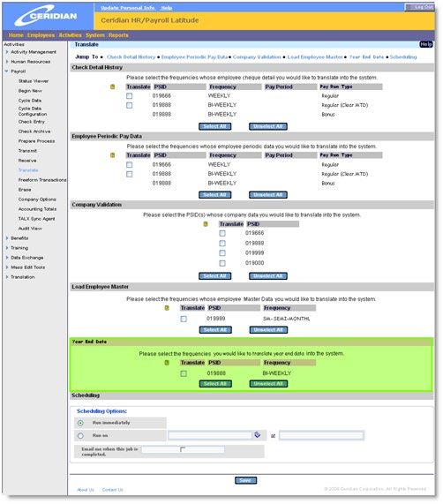Check PSID 019000 in Company Validation

pyautogui.click(x=222, y=263)
